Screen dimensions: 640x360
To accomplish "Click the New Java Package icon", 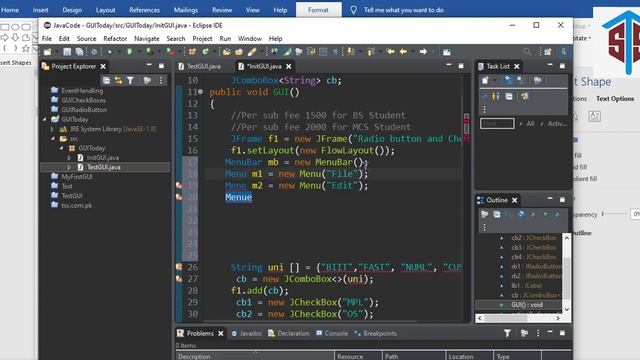I will tap(192, 52).
